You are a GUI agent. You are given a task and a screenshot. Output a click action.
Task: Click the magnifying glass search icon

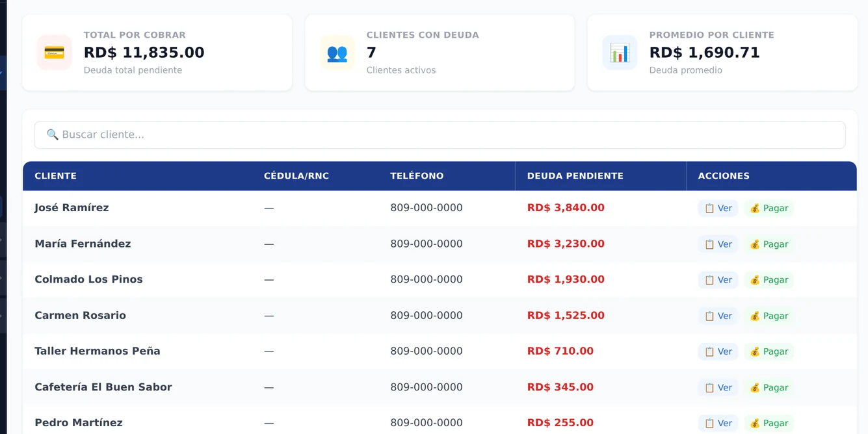pos(53,134)
